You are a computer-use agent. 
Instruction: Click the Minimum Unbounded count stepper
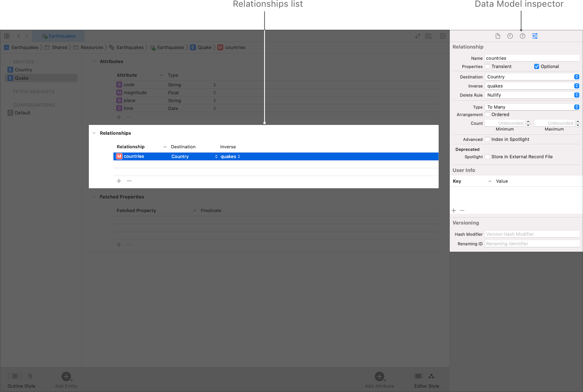(528, 123)
